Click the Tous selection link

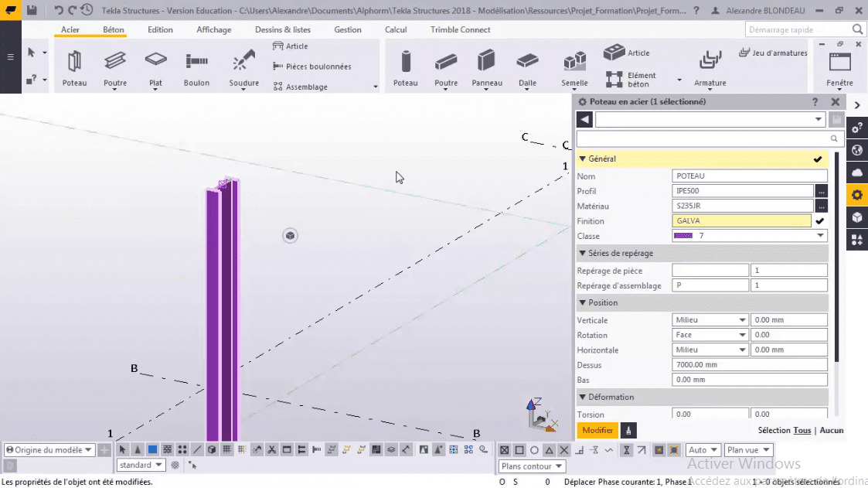802,431
